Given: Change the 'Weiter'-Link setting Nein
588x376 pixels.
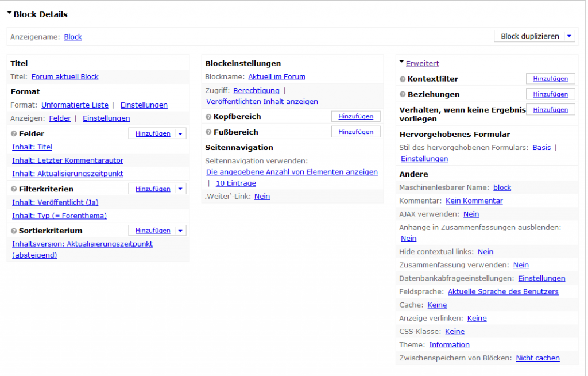Looking at the screenshot, I should [262, 196].
